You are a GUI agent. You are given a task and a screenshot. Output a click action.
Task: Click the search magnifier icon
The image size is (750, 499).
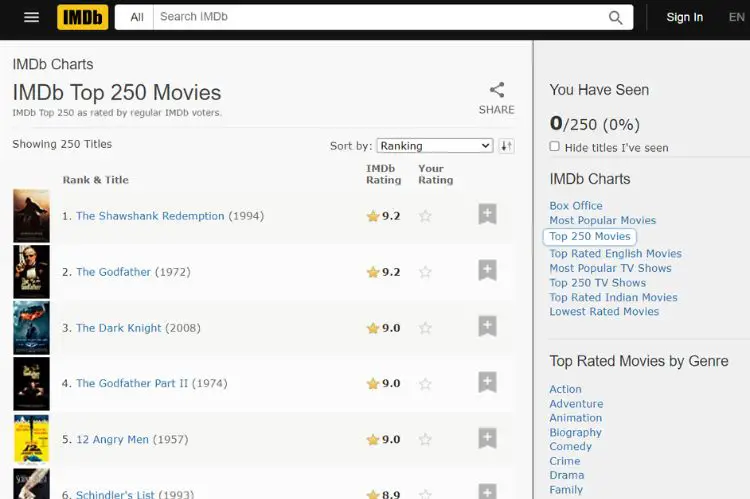pos(615,18)
